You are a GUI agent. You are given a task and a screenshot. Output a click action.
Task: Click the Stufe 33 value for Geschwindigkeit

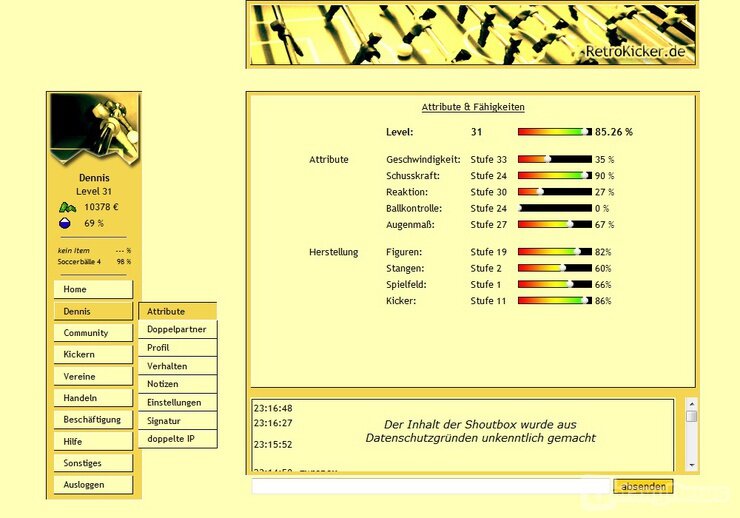(x=488, y=159)
